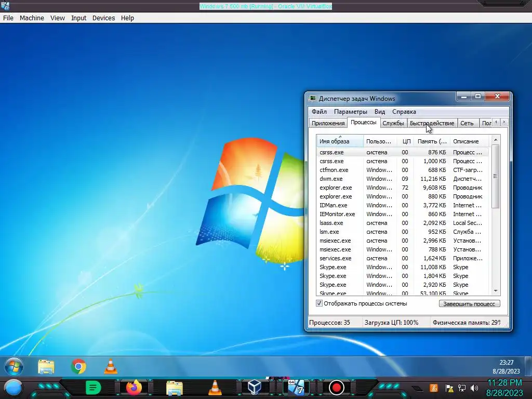Click the speaker volume tray icon

pyautogui.click(x=474, y=388)
